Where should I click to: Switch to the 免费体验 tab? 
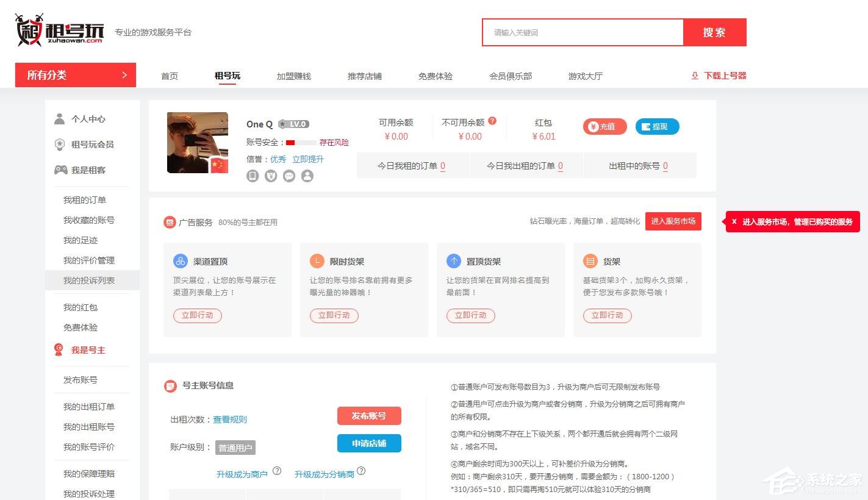(435, 76)
